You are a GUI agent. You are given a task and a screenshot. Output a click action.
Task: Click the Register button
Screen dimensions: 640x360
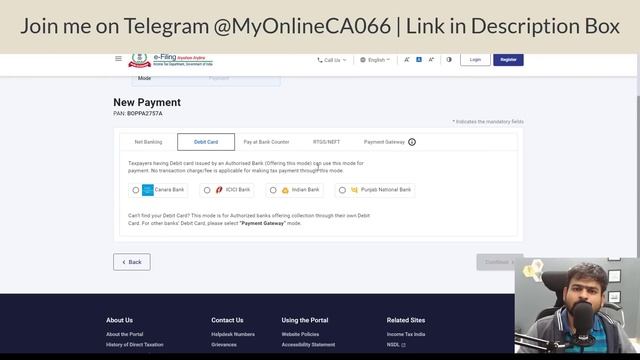(x=508, y=60)
